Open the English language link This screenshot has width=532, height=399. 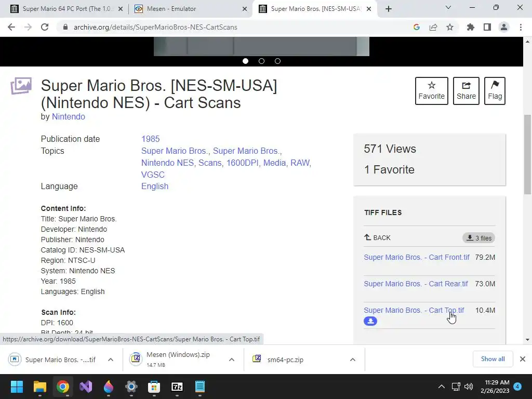coord(155,187)
